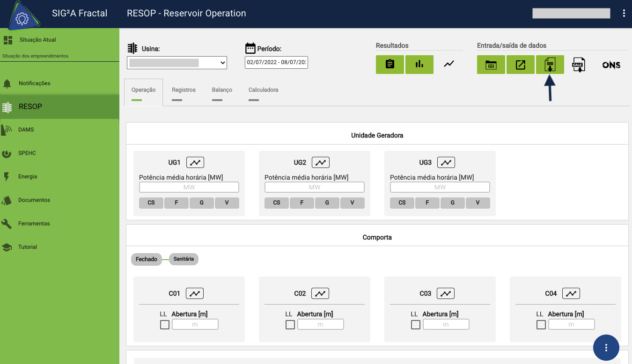The image size is (632, 364).
Task: Select the Sanitária gate state chip
Action: (184, 259)
